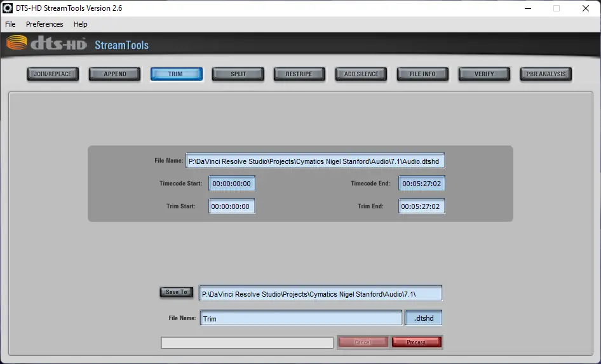Click the output File Name field containing Trim

(301, 318)
